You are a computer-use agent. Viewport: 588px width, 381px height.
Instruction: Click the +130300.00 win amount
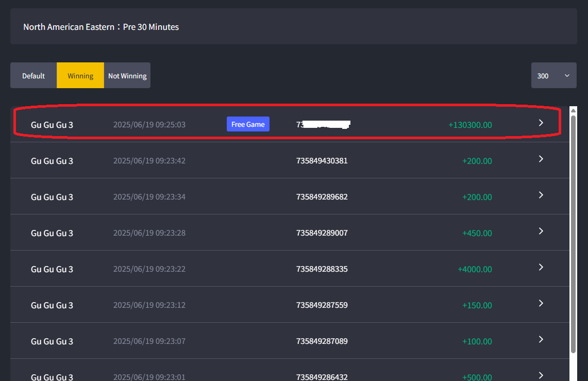471,125
